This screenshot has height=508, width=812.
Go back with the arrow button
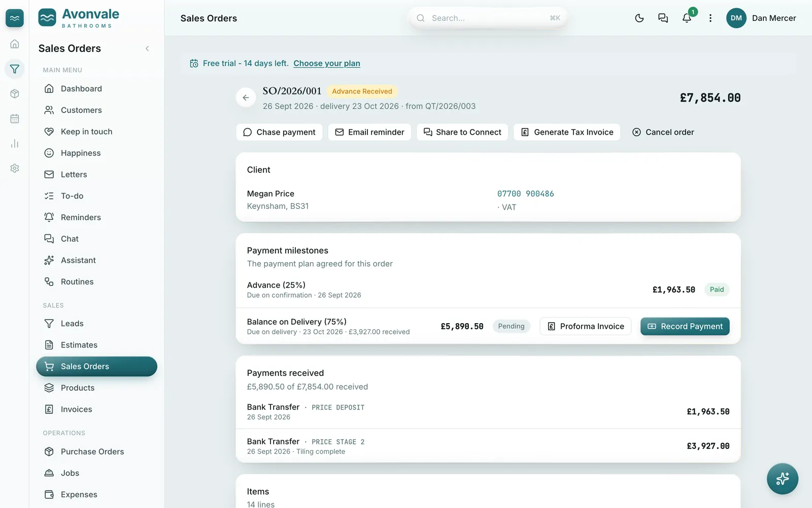click(246, 98)
